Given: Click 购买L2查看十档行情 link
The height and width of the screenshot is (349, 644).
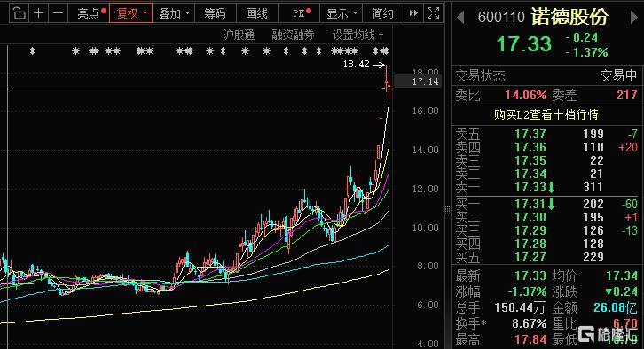Looking at the screenshot, I should point(546,114).
